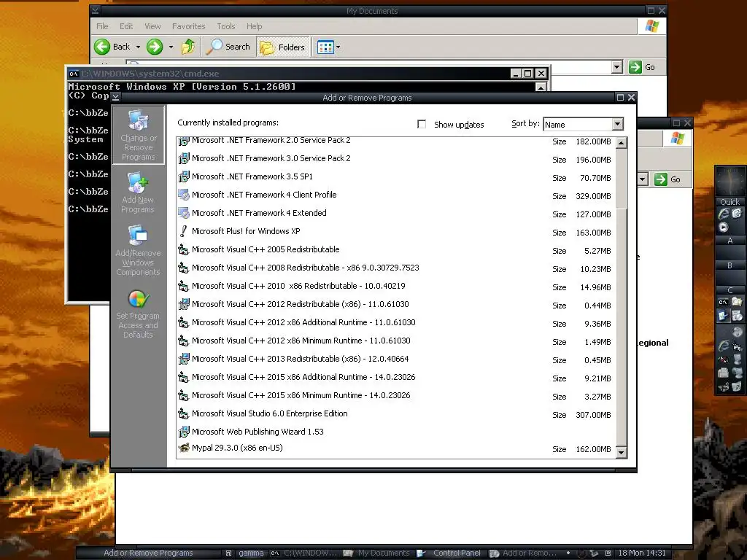Click Visual Studio 6.0 Enterprise Edition icon
The height and width of the screenshot is (560, 747).
(183, 414)
